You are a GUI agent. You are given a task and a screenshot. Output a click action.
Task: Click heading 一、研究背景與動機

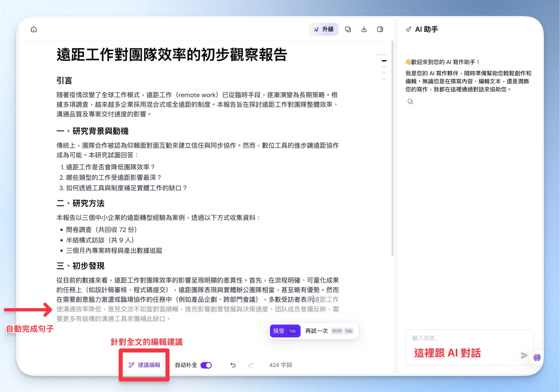point(93,131)
